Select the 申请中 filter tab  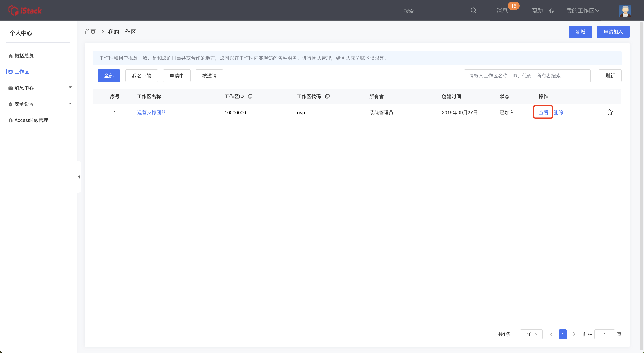pos(177,76)
